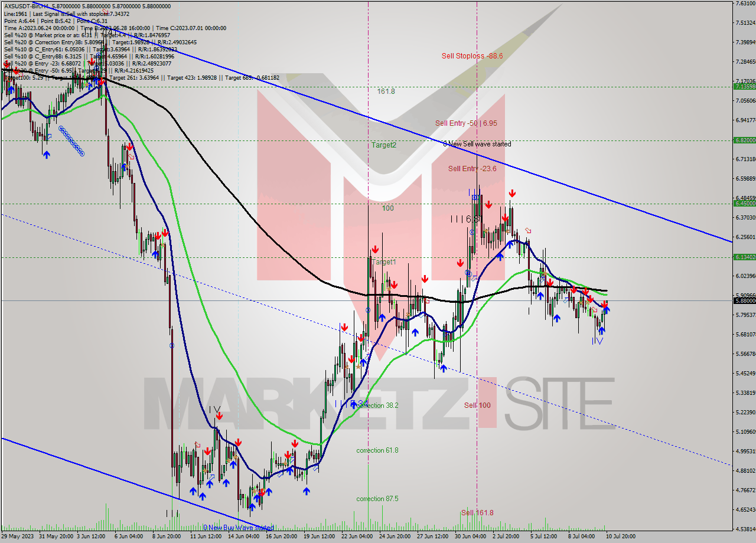This screenshot has width=756, height=543.
Task: Click the '11 Jun 12:00' time label
Action: click(206, 537)
